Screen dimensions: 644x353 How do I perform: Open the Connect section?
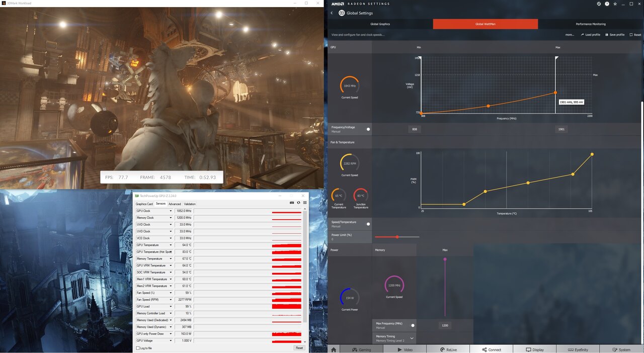(x=492, y=349)
